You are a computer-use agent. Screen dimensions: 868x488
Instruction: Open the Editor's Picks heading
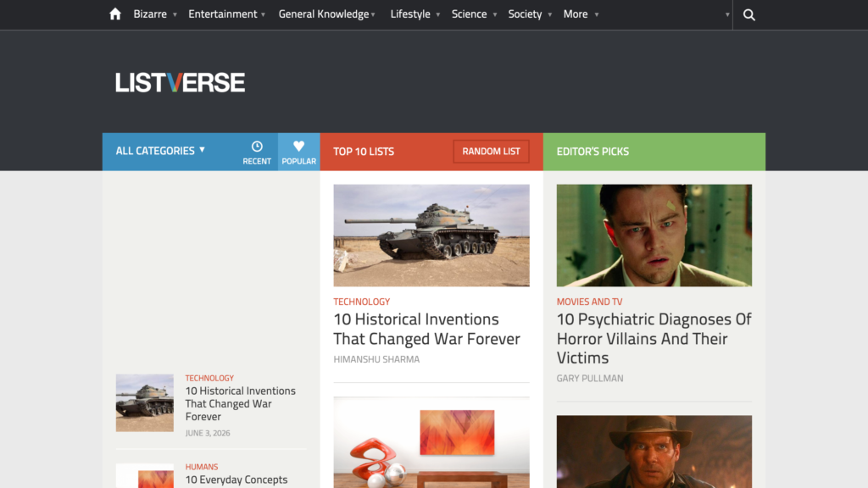coord(593,152)
